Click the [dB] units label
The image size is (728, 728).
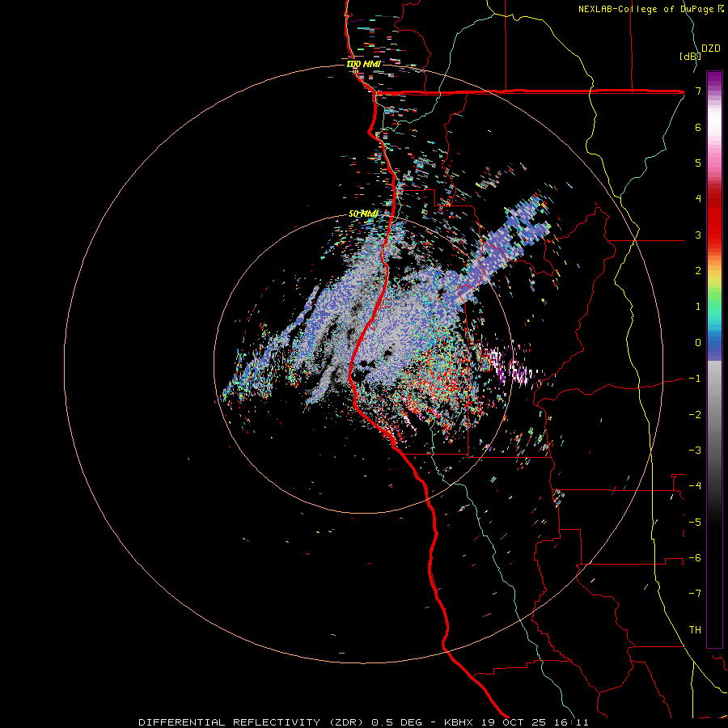[x=690, y=56]
